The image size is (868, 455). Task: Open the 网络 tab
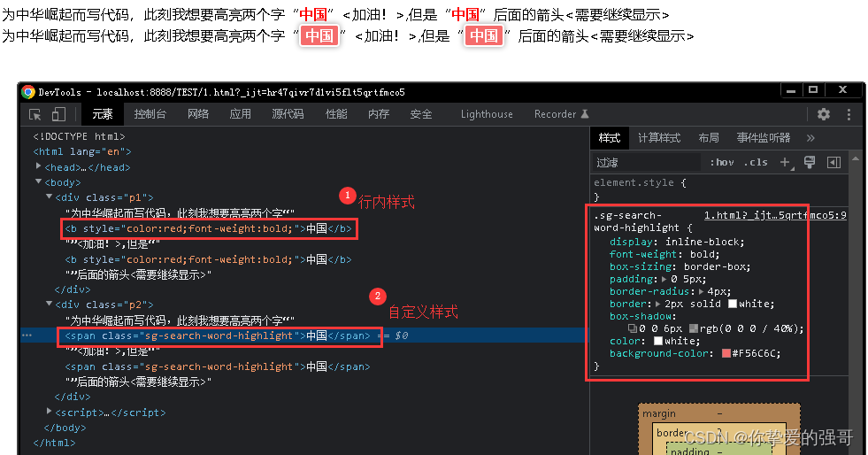[198, 114]
